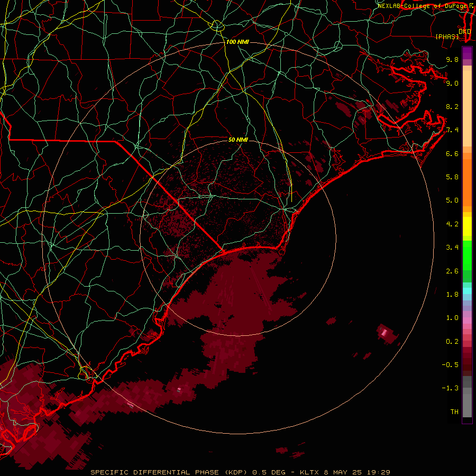Click the 5.0 scale value
Viewport: 476px width, 476px height.
[x=452, y=200]
